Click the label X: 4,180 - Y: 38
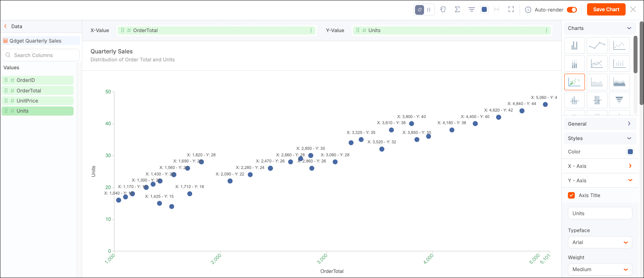Image resolution: width=644 pixels, height=278 pixels. 452,123
